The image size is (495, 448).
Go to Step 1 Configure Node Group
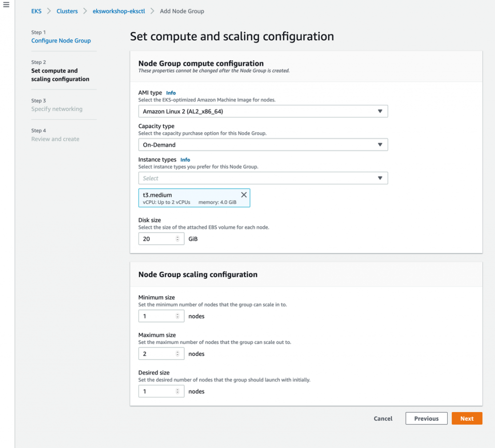[x=61, y=41]
